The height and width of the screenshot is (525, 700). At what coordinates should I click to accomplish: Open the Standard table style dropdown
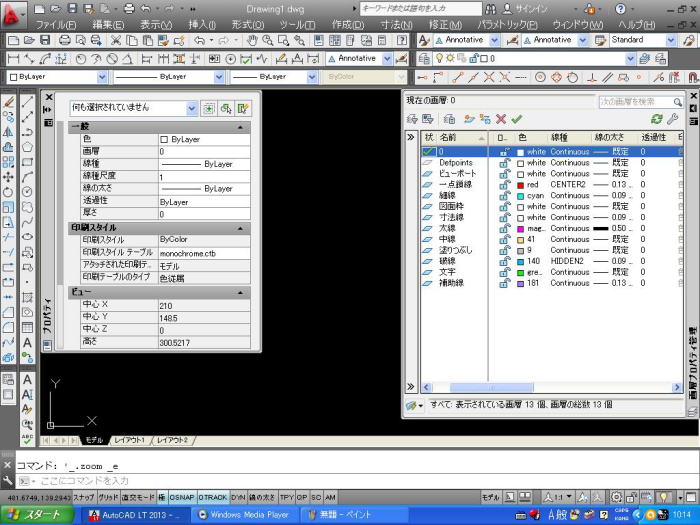coord(671,41)
